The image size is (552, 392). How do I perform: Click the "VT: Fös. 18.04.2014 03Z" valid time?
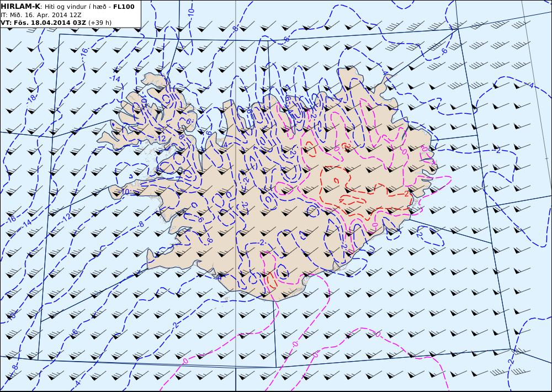(43, 23)
